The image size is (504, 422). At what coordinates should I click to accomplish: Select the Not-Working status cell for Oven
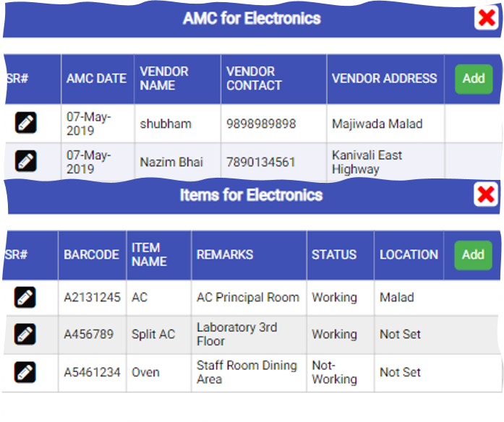coord(335,373)
